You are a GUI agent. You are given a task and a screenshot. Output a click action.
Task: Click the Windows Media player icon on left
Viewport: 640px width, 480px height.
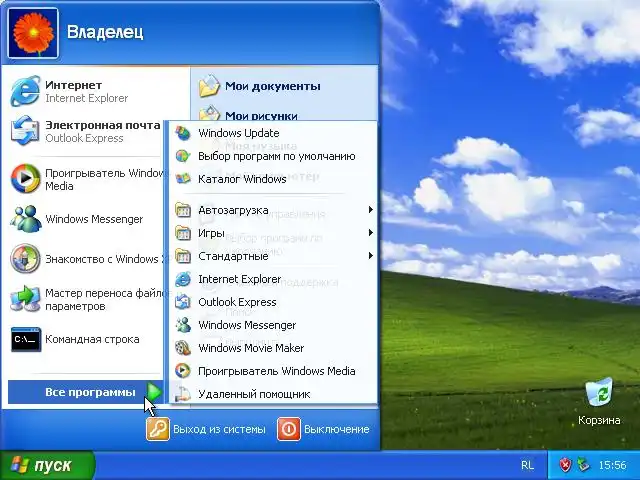(25, 179)
